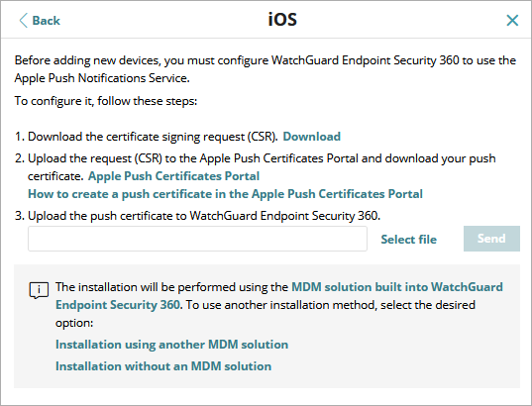Click step 3 'Upload the push certificate' text
Screen dimensions: 532x406
point(204,216)
